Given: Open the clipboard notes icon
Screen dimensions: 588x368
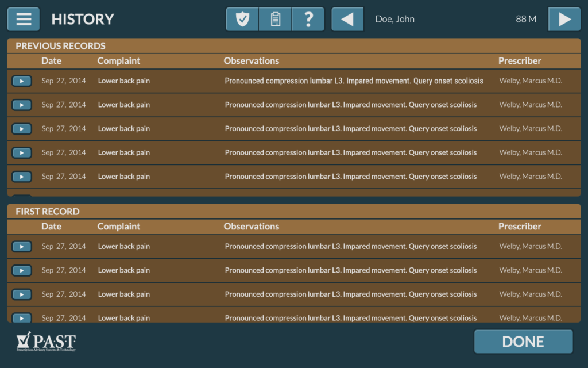Looking at the screenshot, I should pos(276,19).
